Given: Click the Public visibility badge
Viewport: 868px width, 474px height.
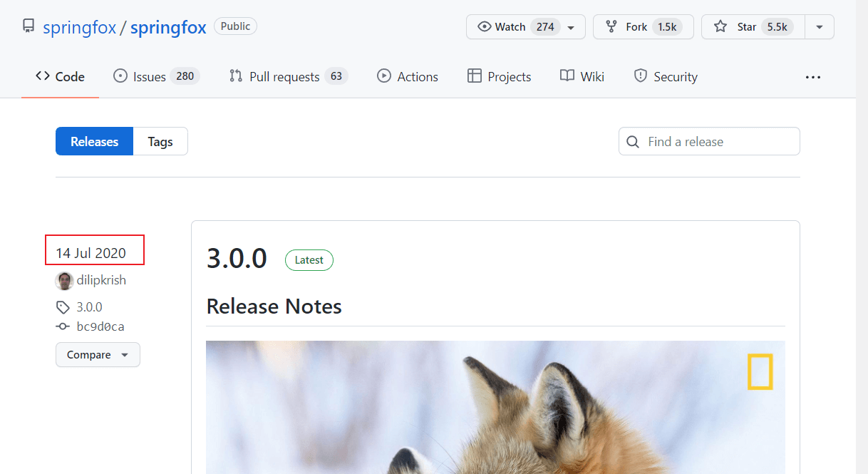Looking at the screenshot, I should pos(235,26).
